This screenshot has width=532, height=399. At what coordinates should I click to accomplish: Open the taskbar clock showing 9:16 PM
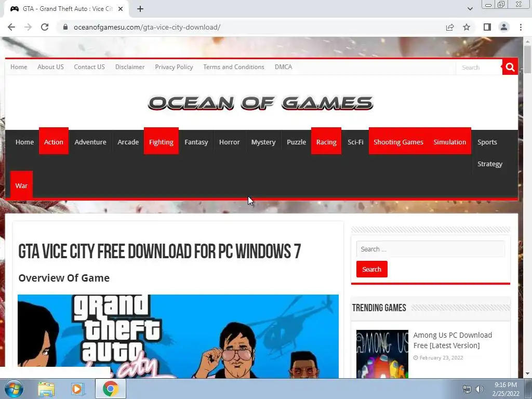point(506,389)
